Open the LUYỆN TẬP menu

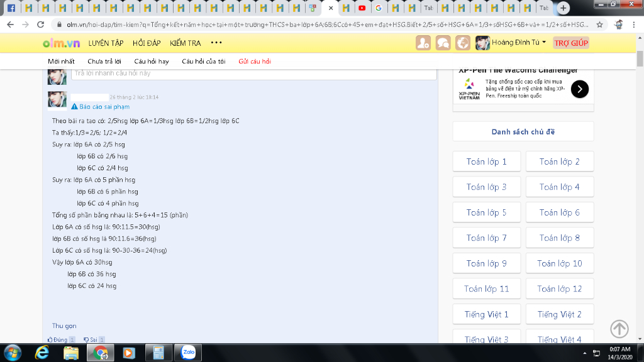pyautogui.click(x=106, y=43)
